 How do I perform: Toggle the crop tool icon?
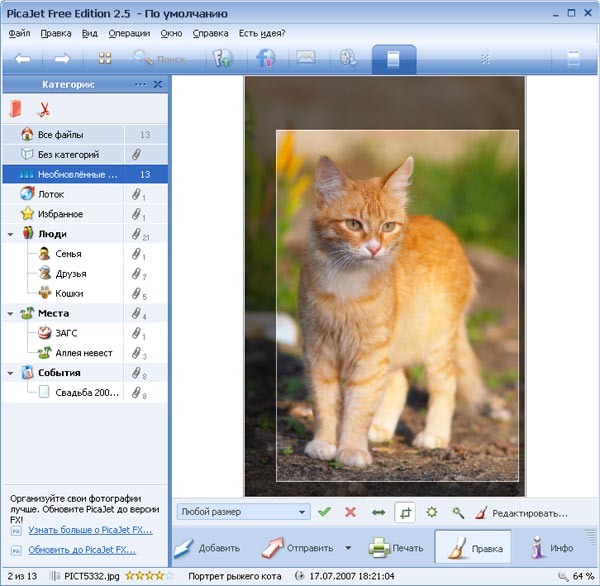point(405,512)
